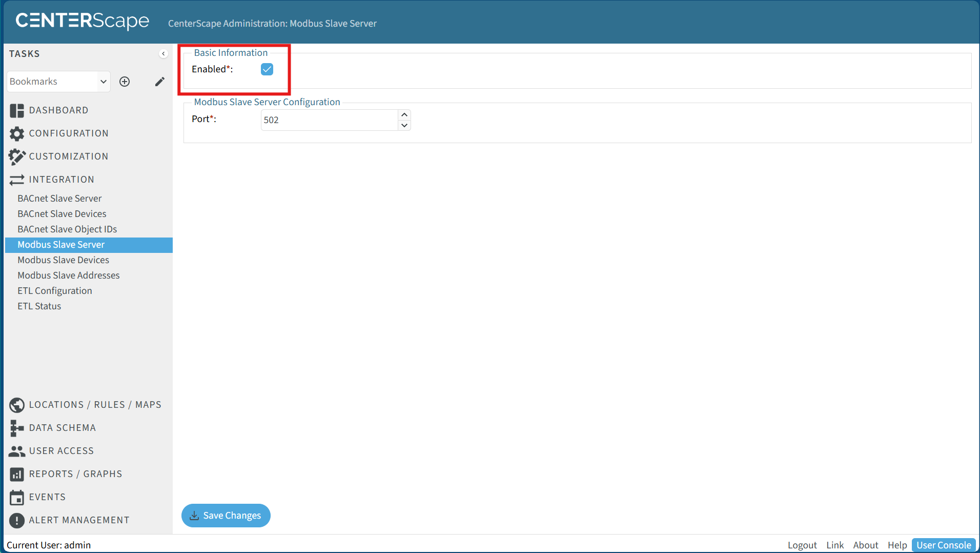This screenshot has width=980, height=553.
Task: Click the Events calendar icon
Action: pos(16,497)
